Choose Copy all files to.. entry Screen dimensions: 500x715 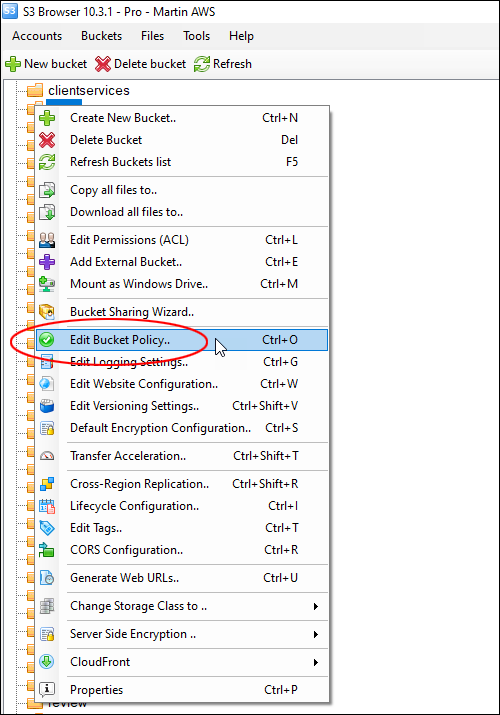tap(182, 190)
